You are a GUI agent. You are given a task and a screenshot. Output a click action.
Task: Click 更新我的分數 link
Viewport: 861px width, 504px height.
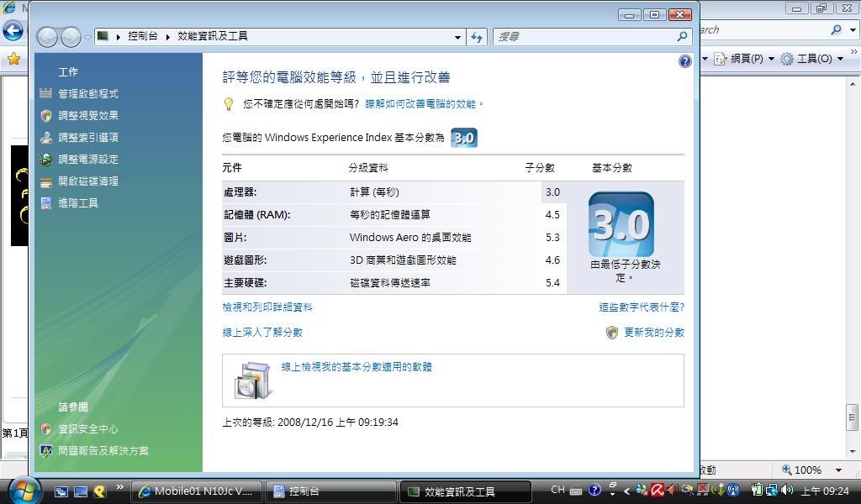click(x=653, y=333)
